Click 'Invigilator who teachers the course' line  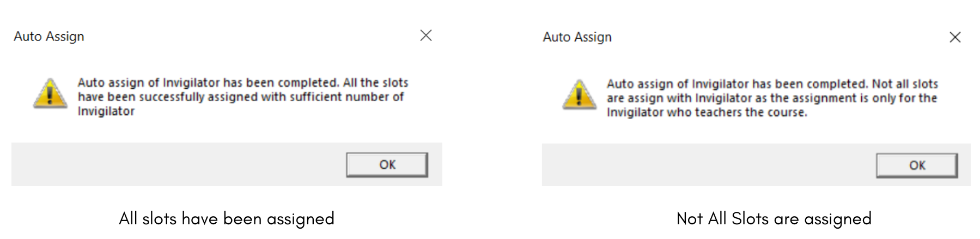click(707, 113)
